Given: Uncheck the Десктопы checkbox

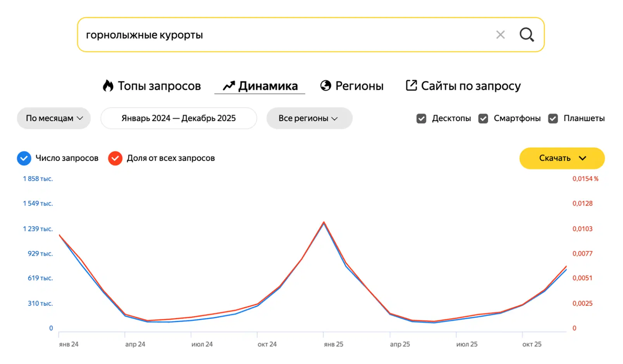Looking at the screenshot, I should coord(421,118).
